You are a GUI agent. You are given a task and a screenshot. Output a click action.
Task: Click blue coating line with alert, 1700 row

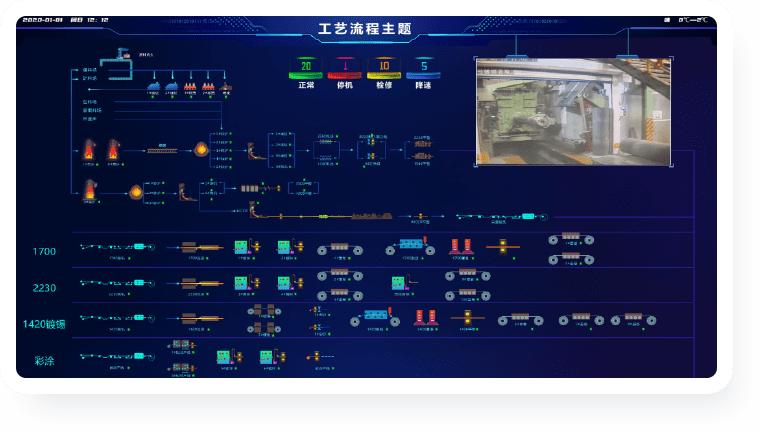coord(410,246)
